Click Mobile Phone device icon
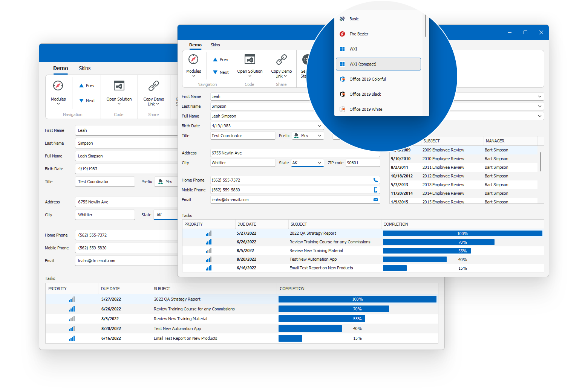Screen dimensions: 588x388 [375, 190]
